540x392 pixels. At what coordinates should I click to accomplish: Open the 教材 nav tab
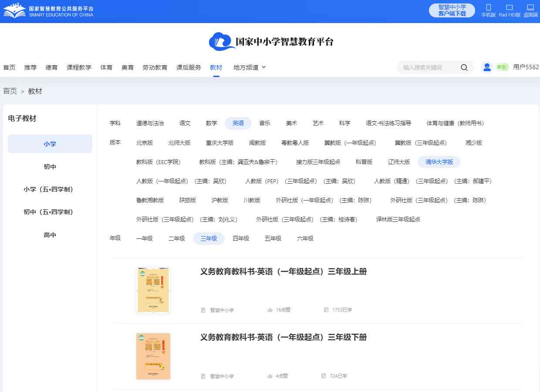coord(216,67)
